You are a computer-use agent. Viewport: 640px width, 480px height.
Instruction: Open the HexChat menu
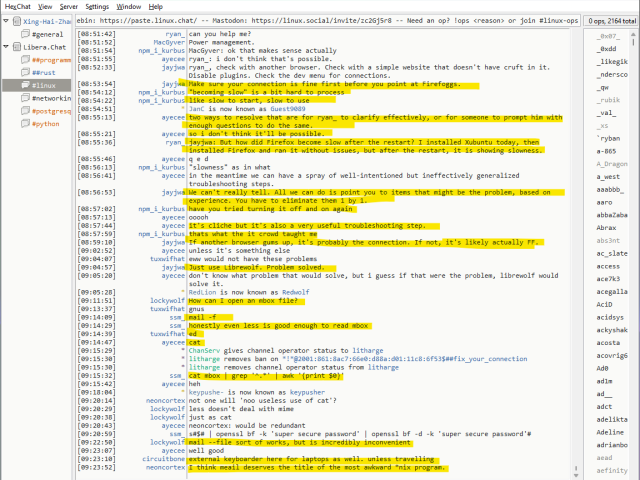tap(18, 6)
